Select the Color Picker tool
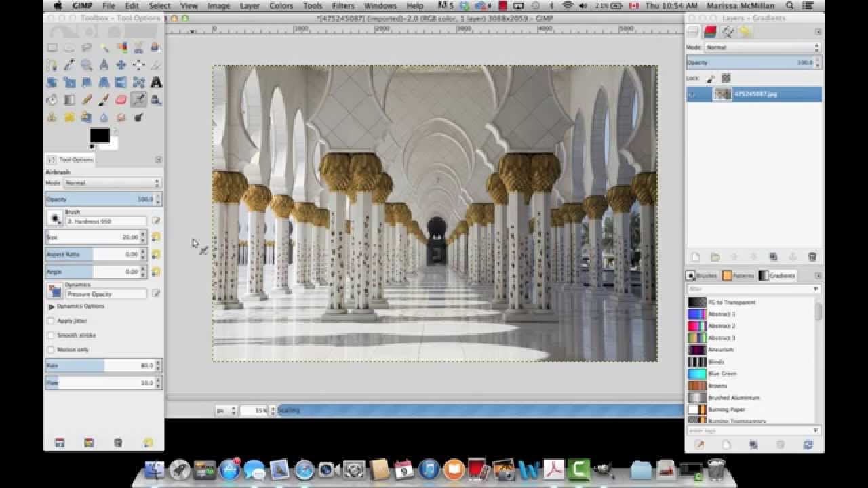This screenshot has height=488, width=868. 69,65
